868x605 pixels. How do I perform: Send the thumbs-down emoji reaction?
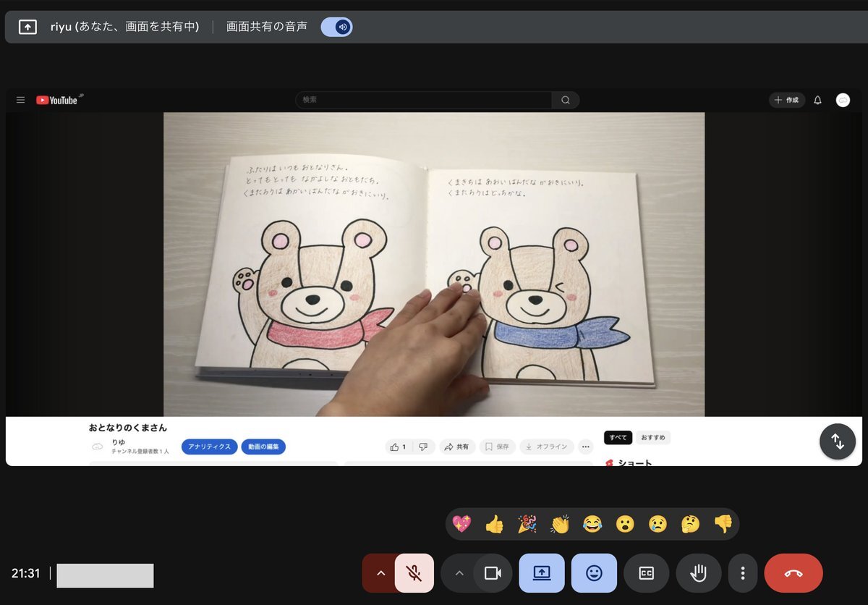click(723, 523)
